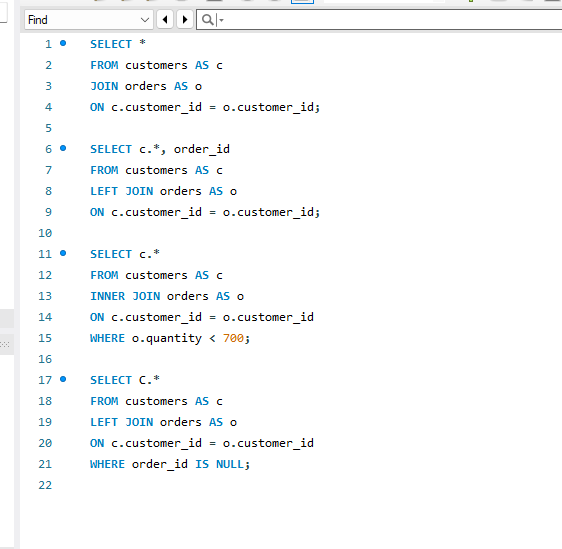Click 'o.customer_id' on line 20
The width and height of the screenshot is (562, 549).
click(x=268, y=443)
